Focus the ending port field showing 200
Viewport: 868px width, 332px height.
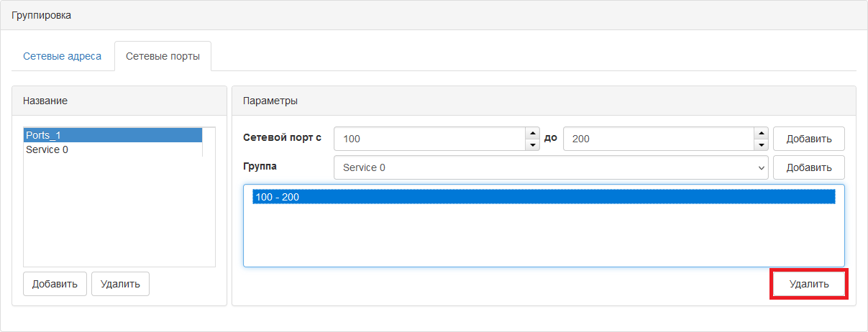point(658,139)
